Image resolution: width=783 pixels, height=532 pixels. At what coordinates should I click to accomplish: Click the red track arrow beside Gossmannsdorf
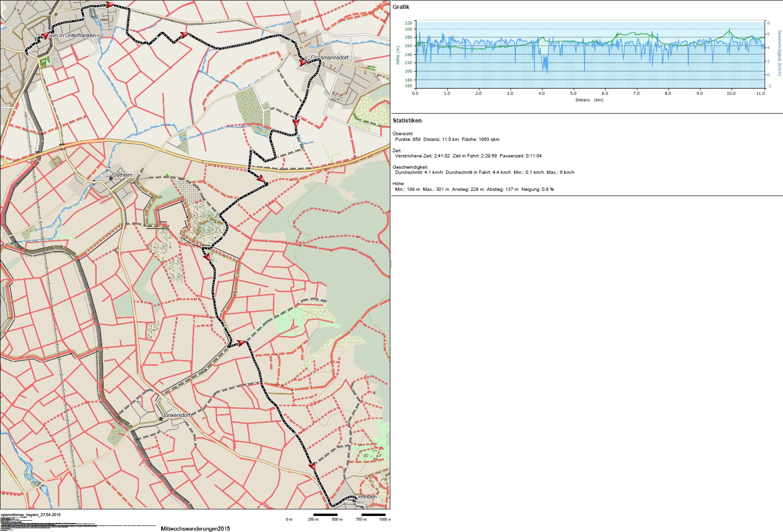(303, 62)
